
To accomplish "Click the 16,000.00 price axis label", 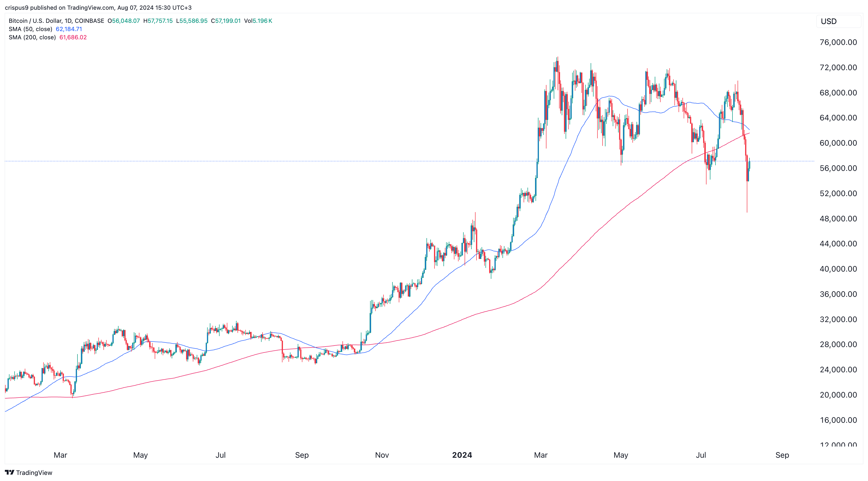I will pyautogui.click(x=838, y=420).
